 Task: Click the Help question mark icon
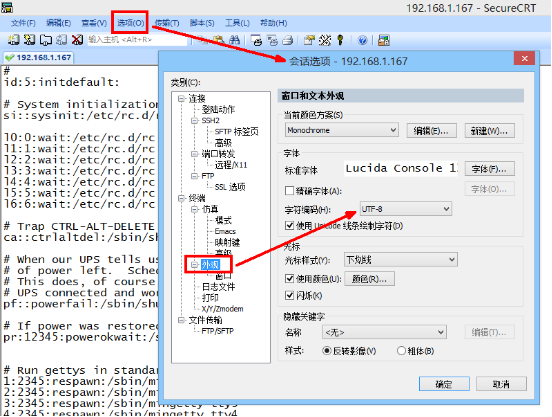tap(362, 40)
